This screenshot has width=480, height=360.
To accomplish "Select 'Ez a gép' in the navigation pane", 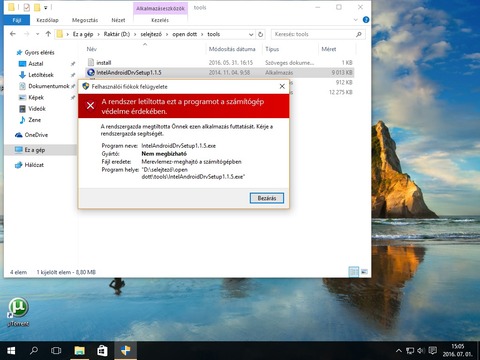I will coord(34,150).
